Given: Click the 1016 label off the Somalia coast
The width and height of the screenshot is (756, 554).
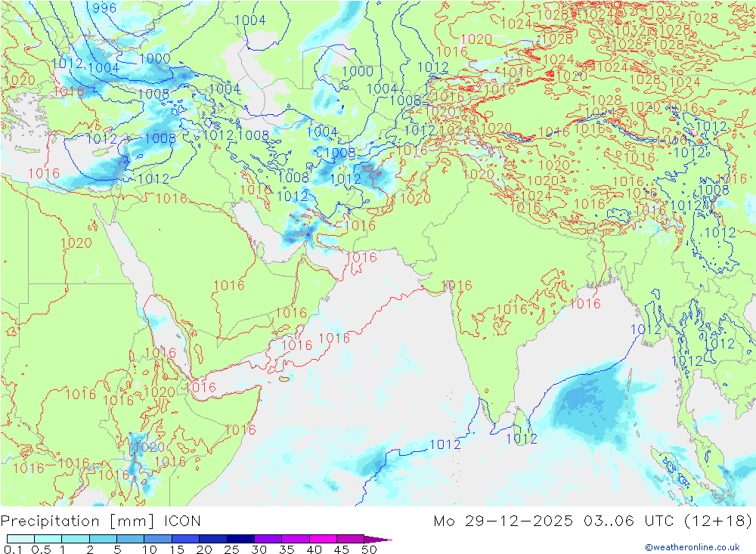Looking at the screenshot, I should (240, 429).
